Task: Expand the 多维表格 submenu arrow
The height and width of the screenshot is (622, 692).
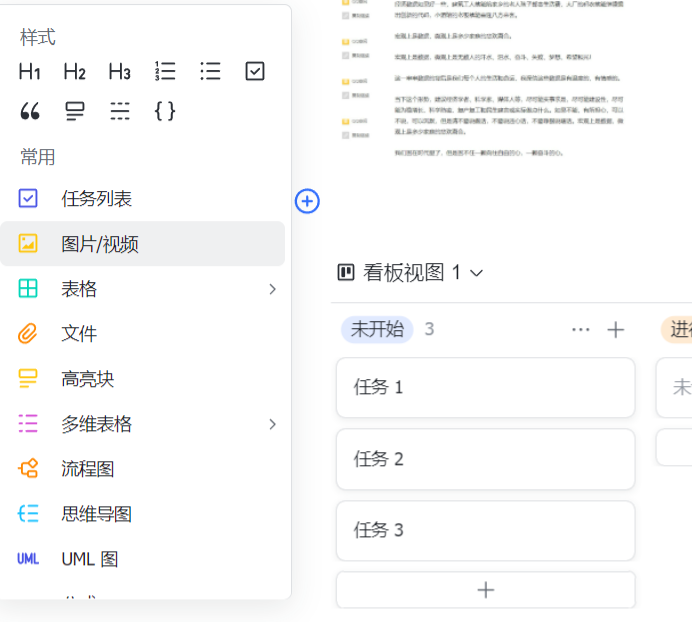Action: pyautogui.click(x=272, y=424)
